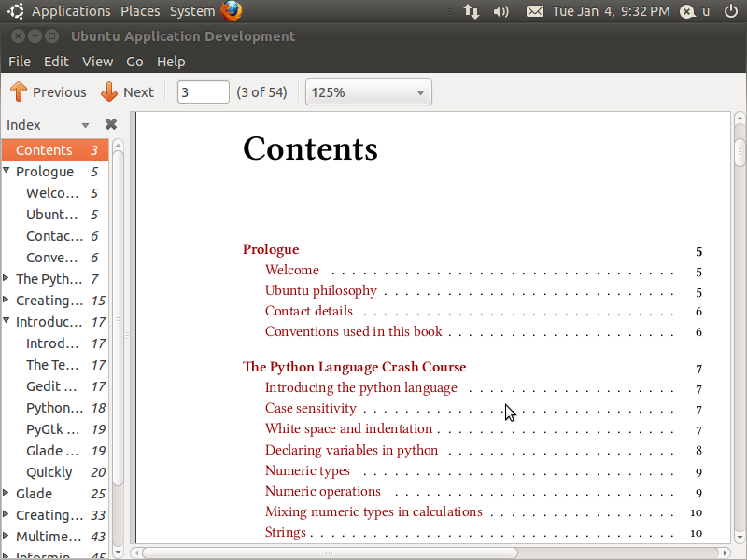
Task: Click the horizontal scrollbar under the document
Action: click(430, 553)
